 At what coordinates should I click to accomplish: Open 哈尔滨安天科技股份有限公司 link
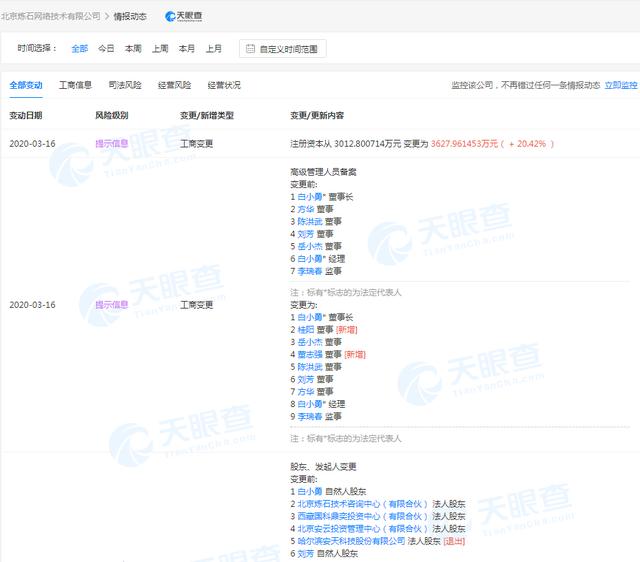tap(351, 541)
